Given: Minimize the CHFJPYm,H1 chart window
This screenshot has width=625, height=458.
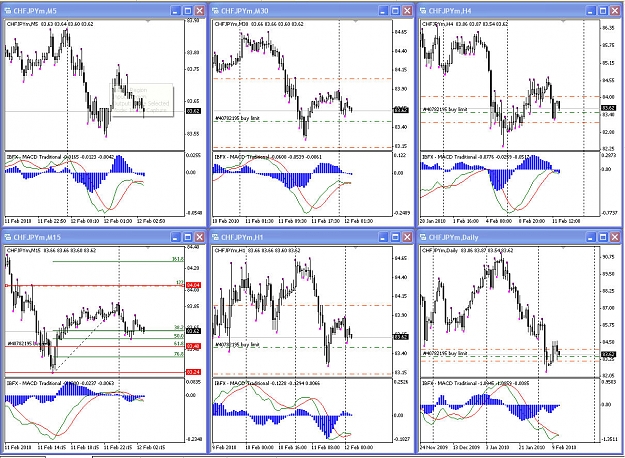Looking at the screenshot, I should tap(383, 237).
